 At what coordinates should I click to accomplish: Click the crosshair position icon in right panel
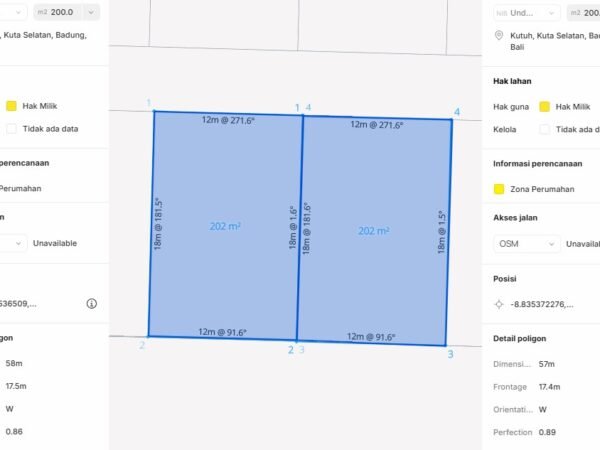(x=499, y=304)
